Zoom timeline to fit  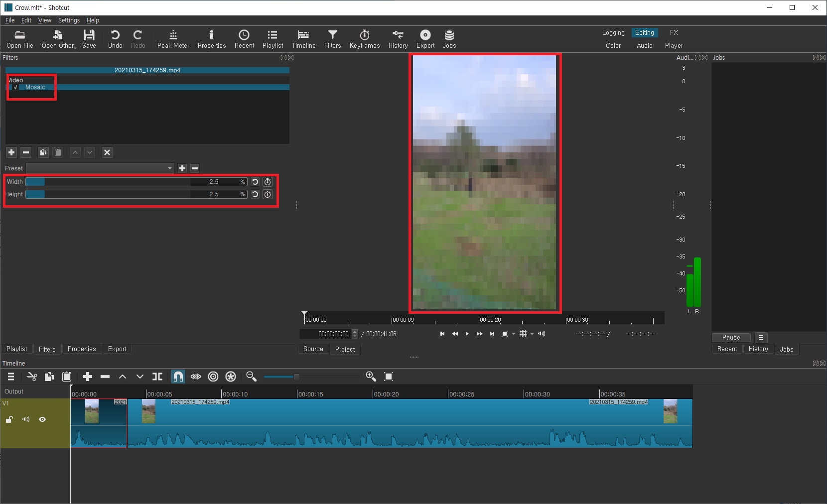389,377
